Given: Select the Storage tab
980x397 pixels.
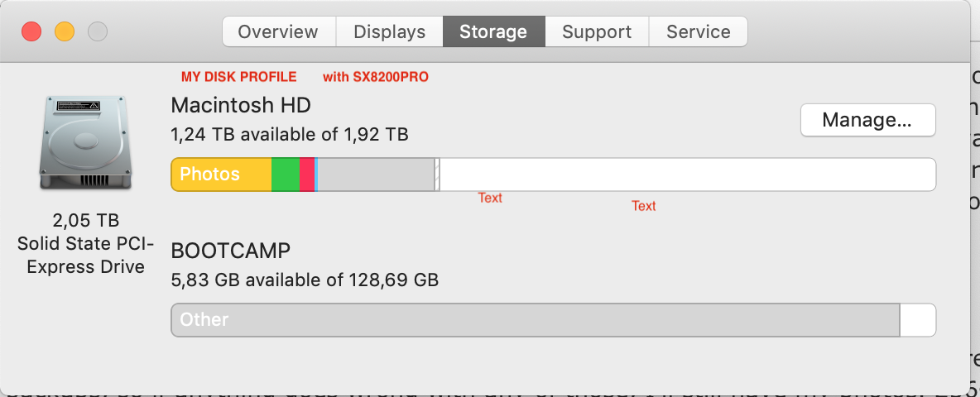Looking at the screenshot, I should [493, 32].
